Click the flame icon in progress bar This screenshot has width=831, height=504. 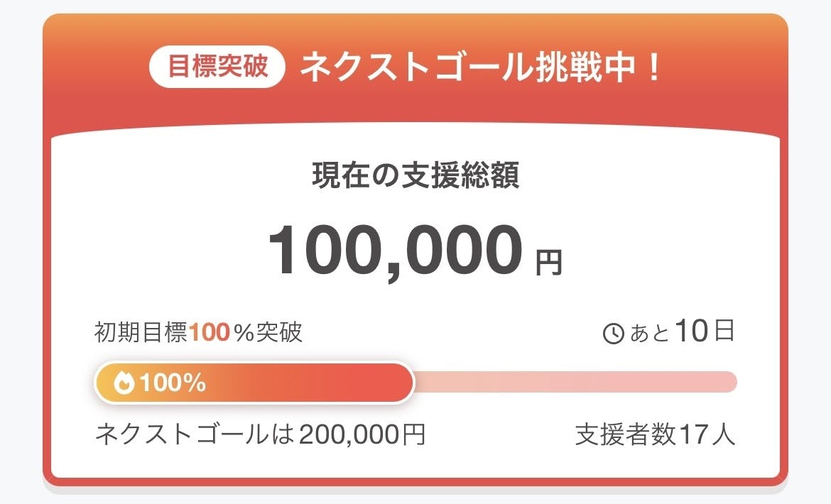pyautogui.click(x=124, y=383)
